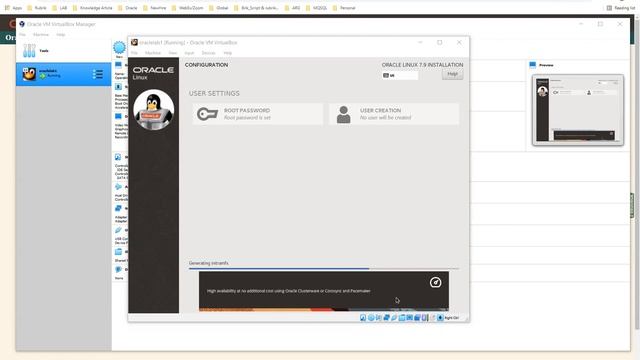Screen dimensions: 640x360
Task: Open the WebEx/Zoom bookmarks folder
Action: click(187, 8)
